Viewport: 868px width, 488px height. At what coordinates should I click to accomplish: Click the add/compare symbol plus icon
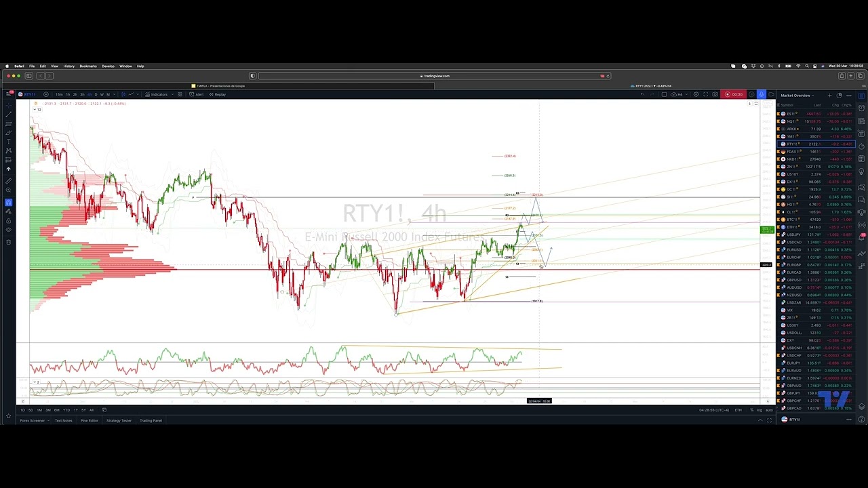(x=46, y=94)
